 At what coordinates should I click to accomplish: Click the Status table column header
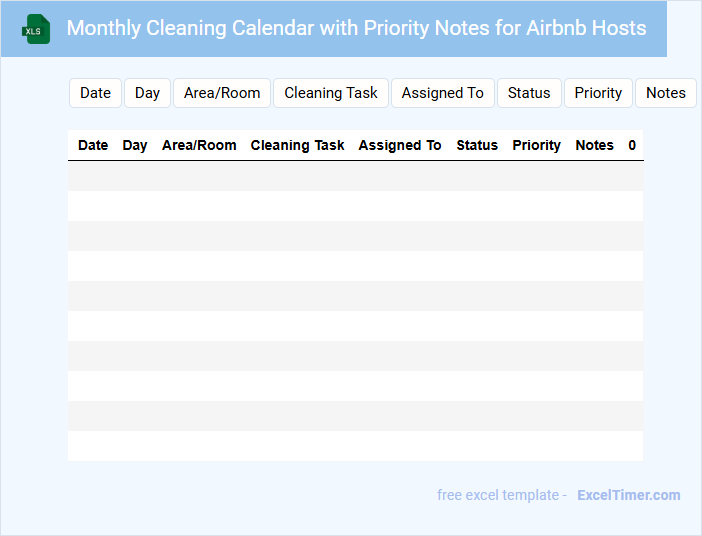pyautogui.click(x=477, y=145)
